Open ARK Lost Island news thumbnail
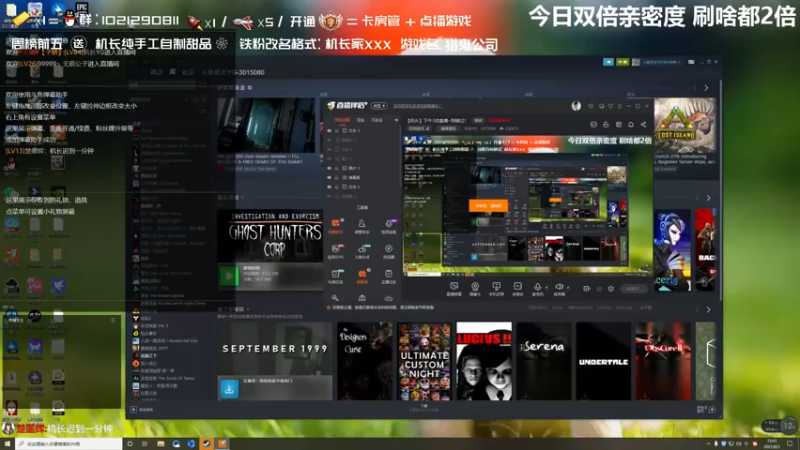 tap(685, 124)
